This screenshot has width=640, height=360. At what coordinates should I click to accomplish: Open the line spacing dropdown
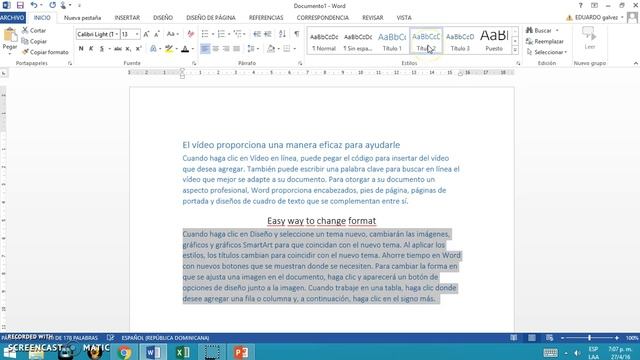(253, 49)
